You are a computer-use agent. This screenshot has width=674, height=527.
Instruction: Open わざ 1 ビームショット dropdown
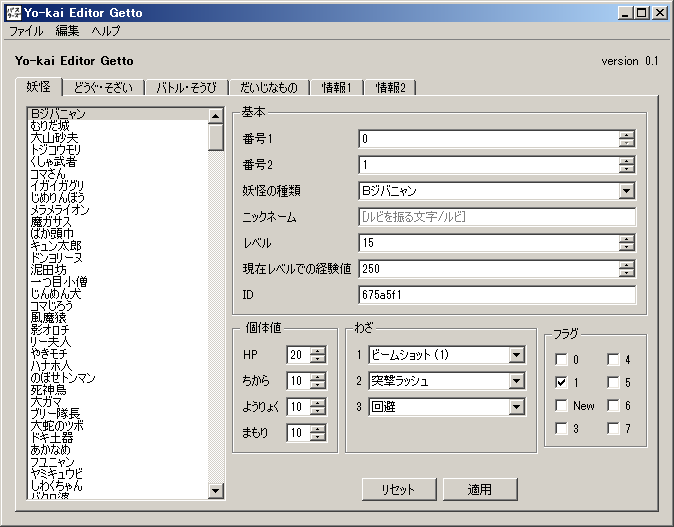516,355
